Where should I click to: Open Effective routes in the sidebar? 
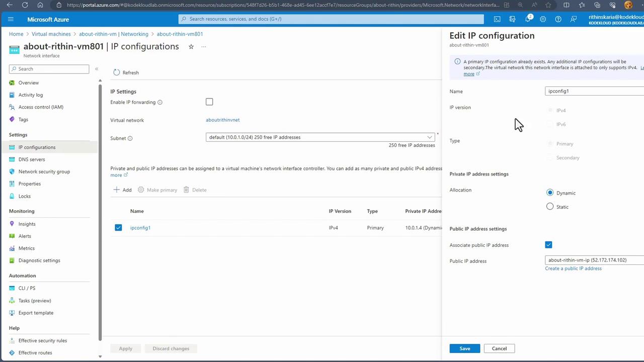35,353
